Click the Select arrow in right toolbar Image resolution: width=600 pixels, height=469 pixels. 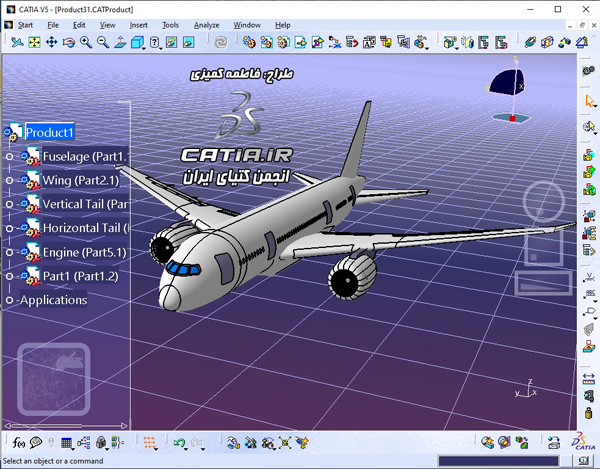coord(589,101)
